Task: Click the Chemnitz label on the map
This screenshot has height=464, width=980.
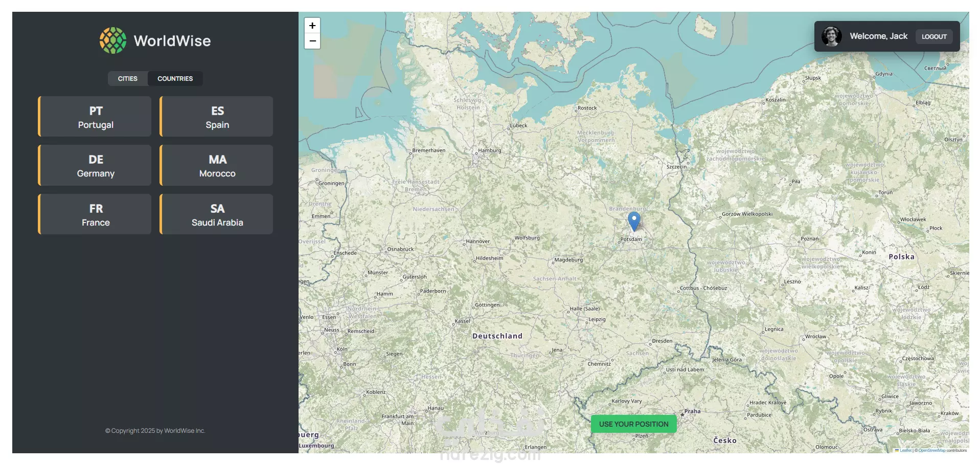Action: click(599, 364)
